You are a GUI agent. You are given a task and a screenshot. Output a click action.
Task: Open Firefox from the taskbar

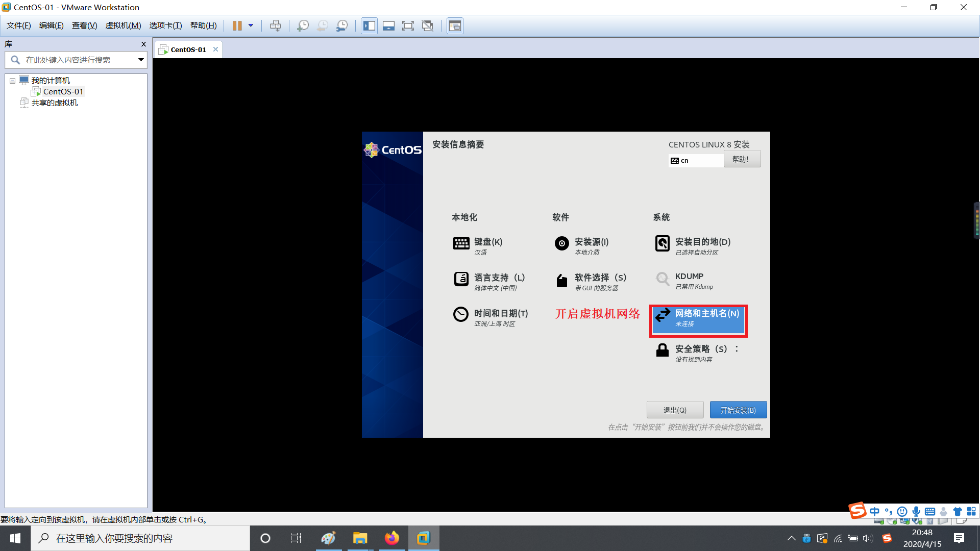tap(392, 538)
